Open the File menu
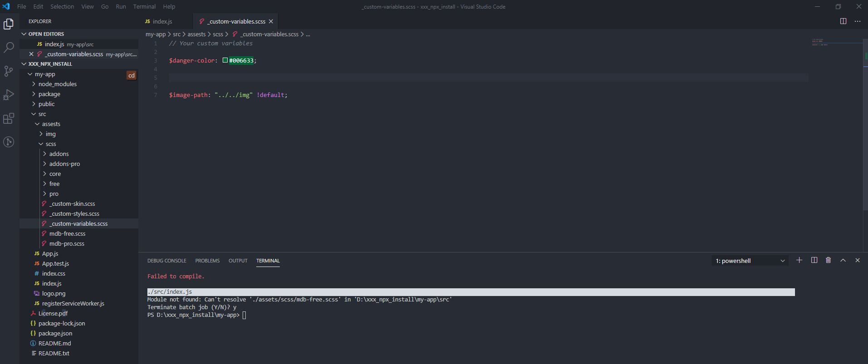Screen dimensions: 868x364 point(21,6)
